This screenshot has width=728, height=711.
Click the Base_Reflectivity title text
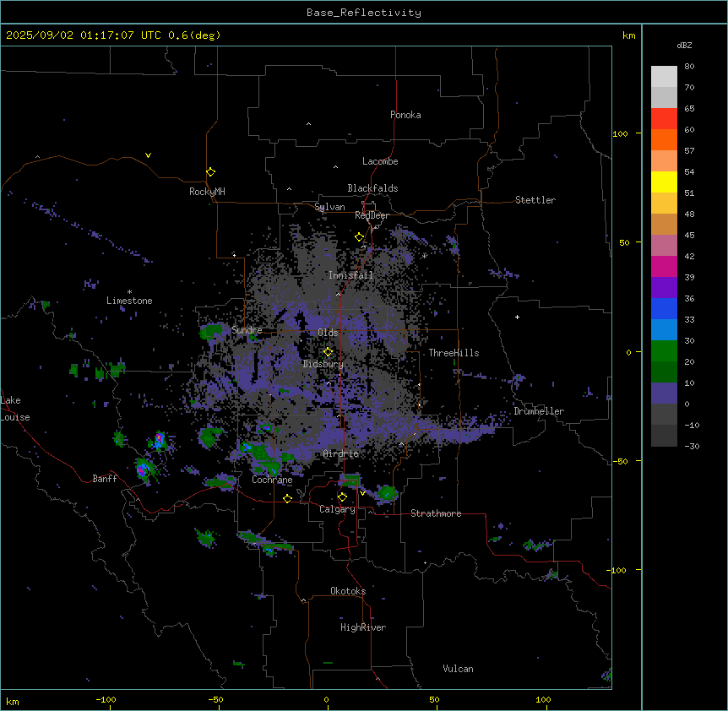(364, 13)
